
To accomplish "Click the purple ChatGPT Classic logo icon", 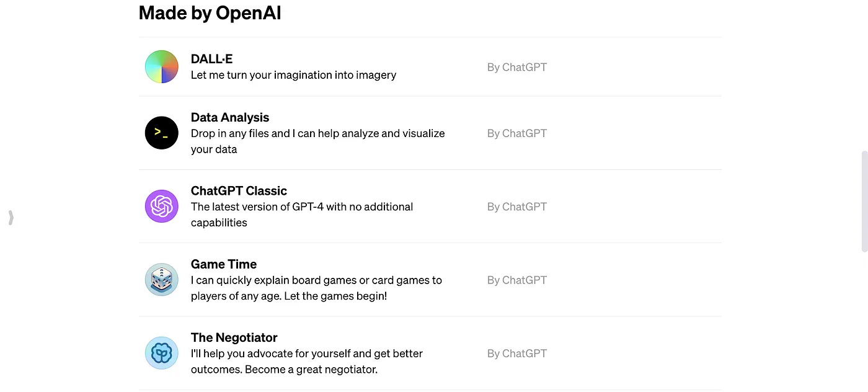I will tap(162, 206).
